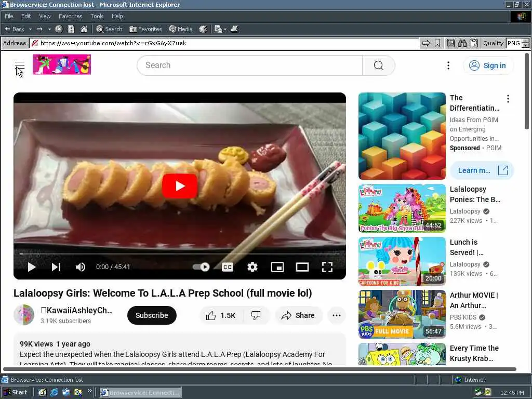Open the View menu
The width and height of the screenshot is (532, 399).
[x=45, y=16]
